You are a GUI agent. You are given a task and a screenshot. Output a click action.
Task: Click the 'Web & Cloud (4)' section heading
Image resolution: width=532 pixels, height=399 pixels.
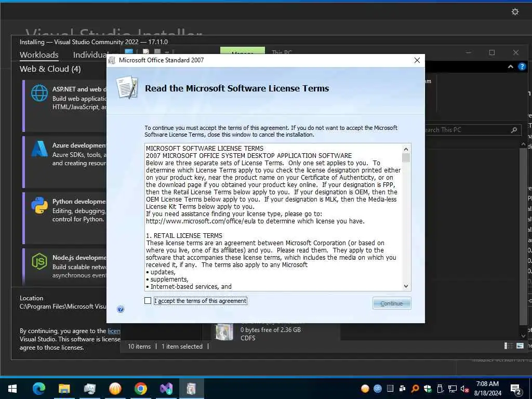click(x=50, y=69)
